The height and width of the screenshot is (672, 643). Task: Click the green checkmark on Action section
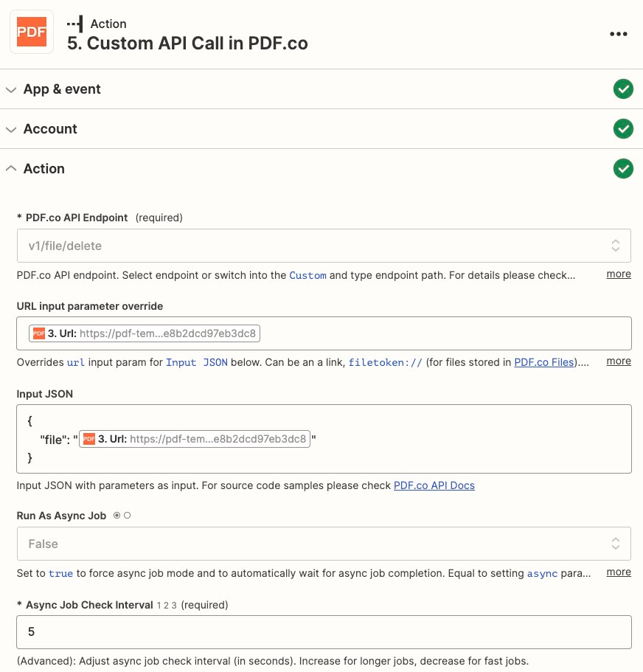click(x=624, y=168)
